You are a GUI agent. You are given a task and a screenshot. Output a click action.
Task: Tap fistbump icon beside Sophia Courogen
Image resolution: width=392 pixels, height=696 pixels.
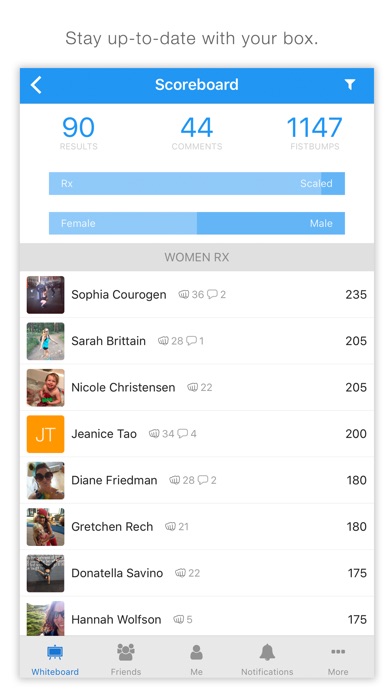184,294
